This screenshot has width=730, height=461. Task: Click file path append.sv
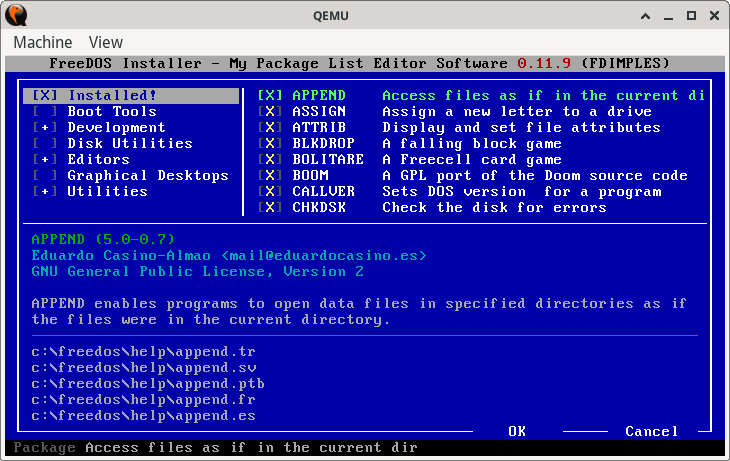pos(143,367)
